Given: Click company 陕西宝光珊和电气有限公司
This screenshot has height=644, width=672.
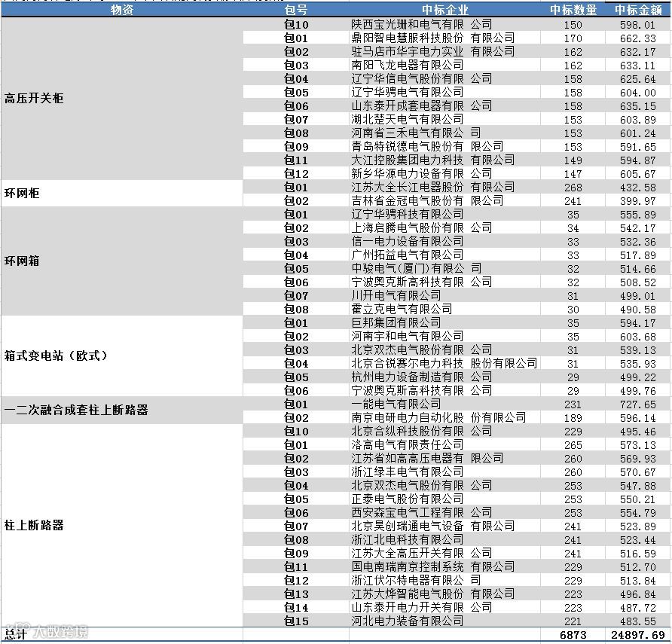Looking at the screenshot, I should coord(422,24).
